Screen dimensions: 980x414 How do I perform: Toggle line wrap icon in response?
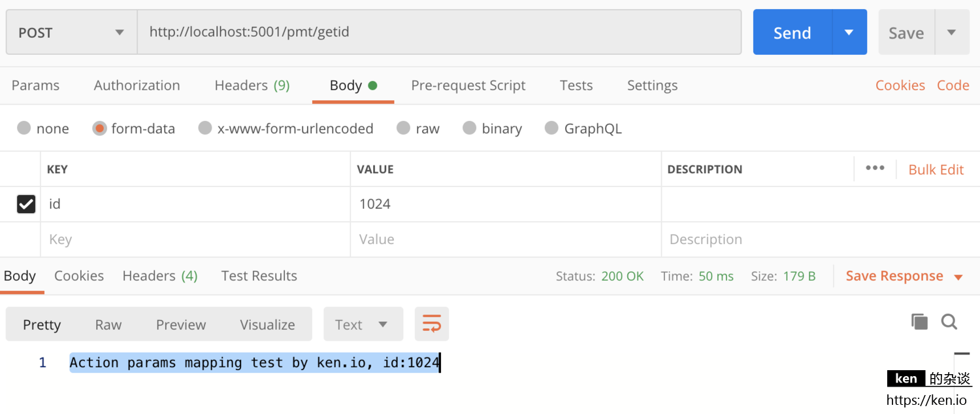[x=431, y=324]
